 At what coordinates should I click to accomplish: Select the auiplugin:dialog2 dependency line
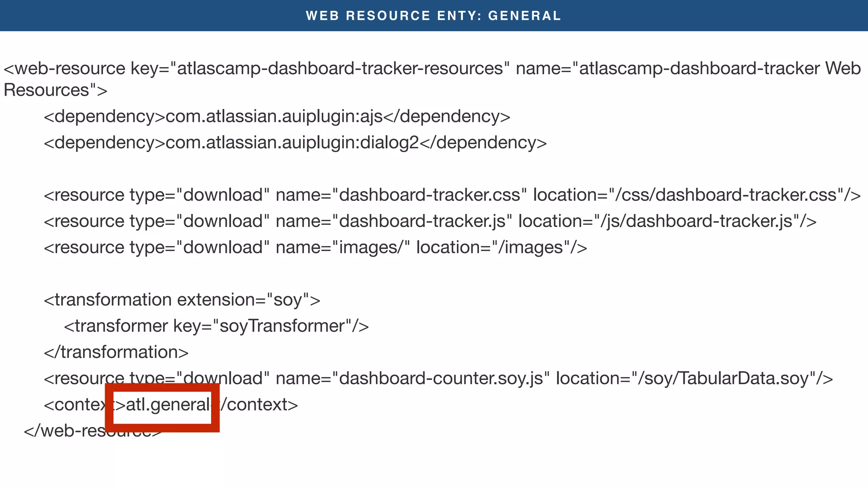click(x=295, y=143)
